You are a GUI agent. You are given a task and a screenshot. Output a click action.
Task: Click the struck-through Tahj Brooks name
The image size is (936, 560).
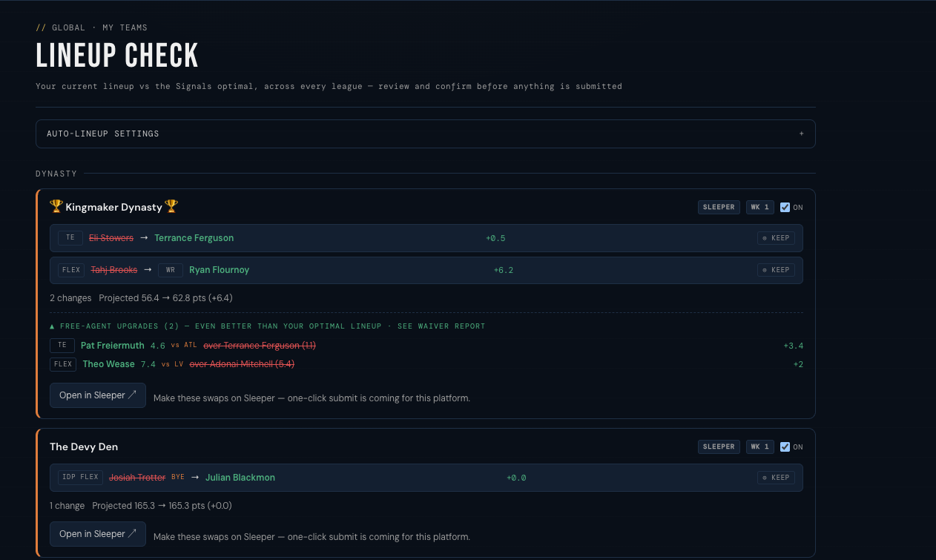tap(114, 270)
